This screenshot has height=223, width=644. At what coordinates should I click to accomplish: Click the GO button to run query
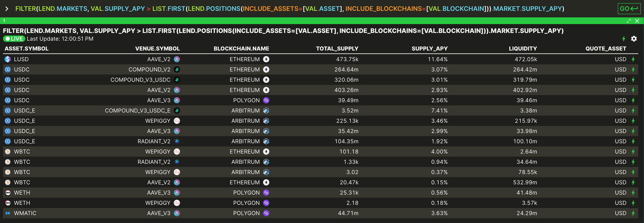pos(629,9)
